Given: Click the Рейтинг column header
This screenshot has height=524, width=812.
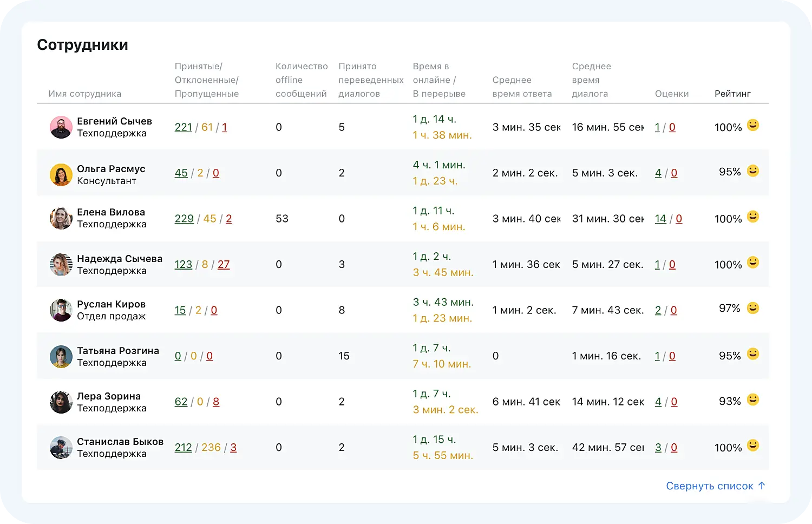Looking at the screenshot, I should [732, 94].
